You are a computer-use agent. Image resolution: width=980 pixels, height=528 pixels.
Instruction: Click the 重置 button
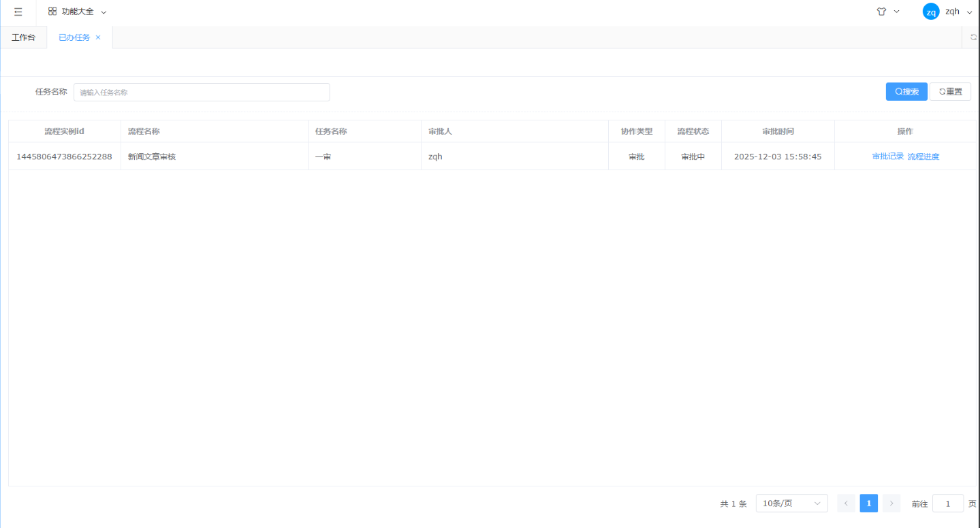pyautogui.click(x=950, y=92)
